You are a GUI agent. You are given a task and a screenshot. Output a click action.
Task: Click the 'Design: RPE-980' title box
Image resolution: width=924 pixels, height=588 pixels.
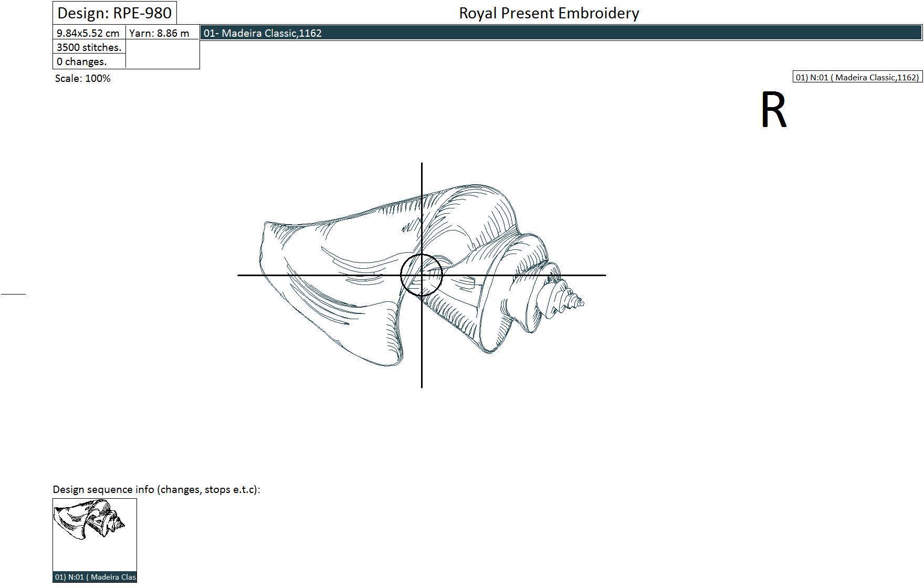pyautogui.click(x=114, y=13)
